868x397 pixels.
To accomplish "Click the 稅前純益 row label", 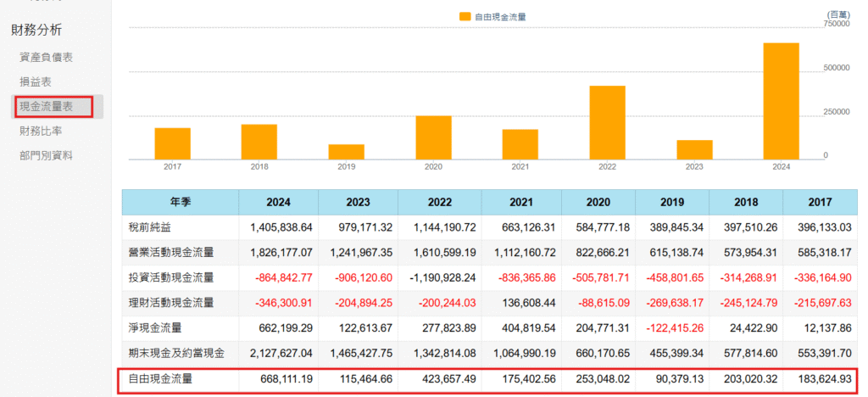I will [x=149, y=227].
